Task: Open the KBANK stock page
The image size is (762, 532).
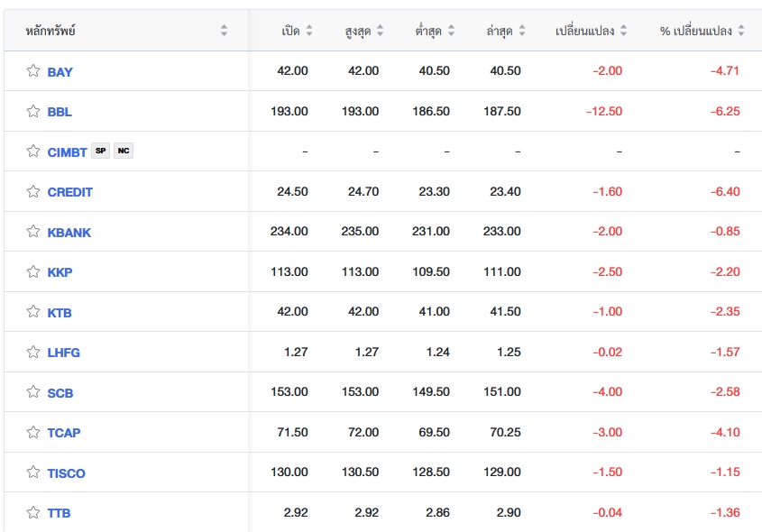Action: pos(69,233)
